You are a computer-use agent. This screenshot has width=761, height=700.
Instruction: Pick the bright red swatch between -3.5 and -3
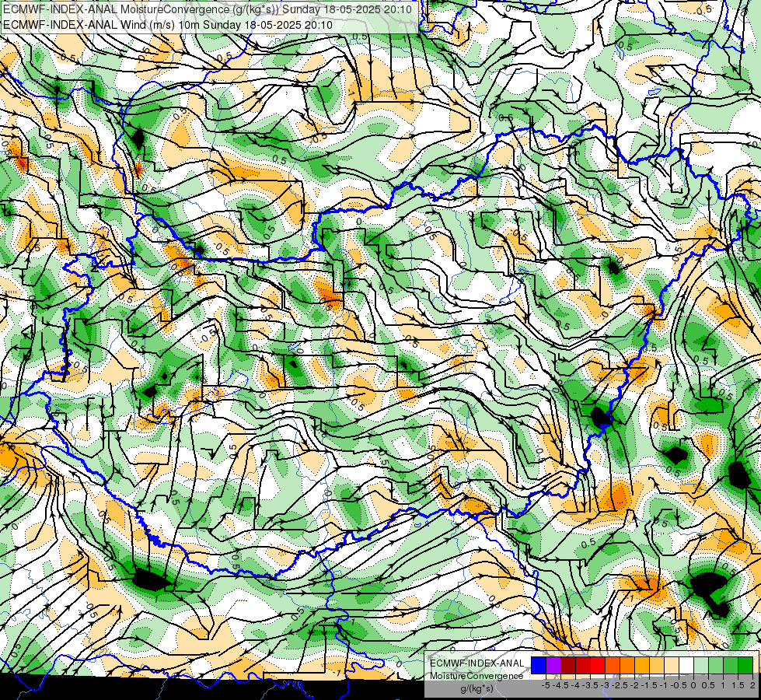tap(598, 666)
